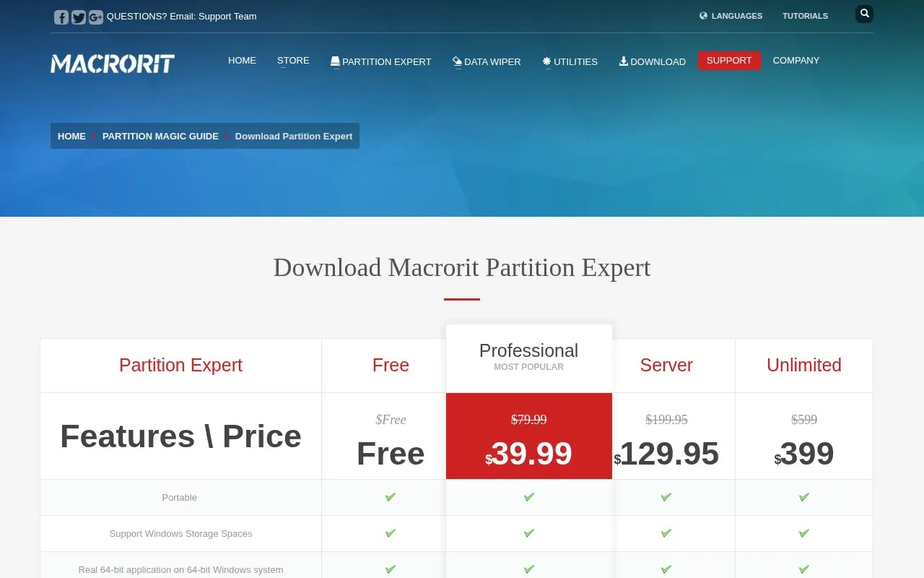The width and height of the screenshot is (924, 578).
Task: Click the Free column checkmark for Portable
Action: 391,497
